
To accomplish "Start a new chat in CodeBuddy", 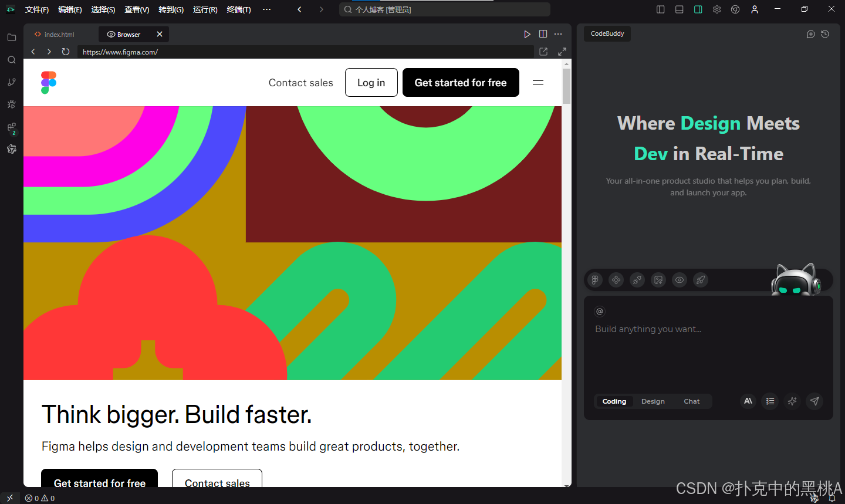I will pos(811,34).
